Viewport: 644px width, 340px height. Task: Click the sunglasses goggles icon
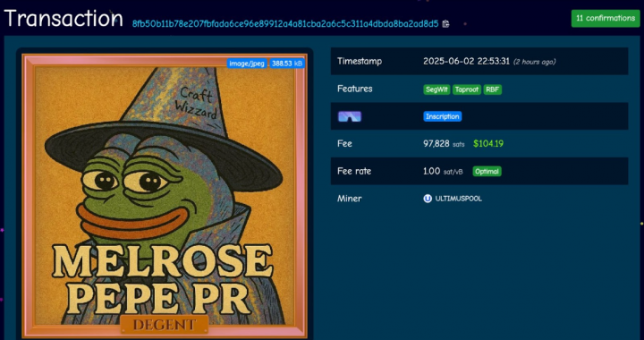tap(350, 116)
